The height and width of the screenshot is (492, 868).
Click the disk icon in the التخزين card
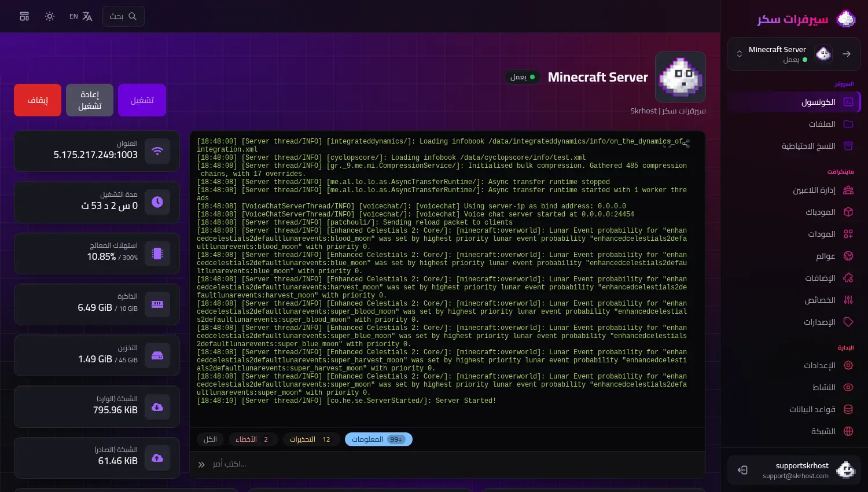(x=157, y=355)
